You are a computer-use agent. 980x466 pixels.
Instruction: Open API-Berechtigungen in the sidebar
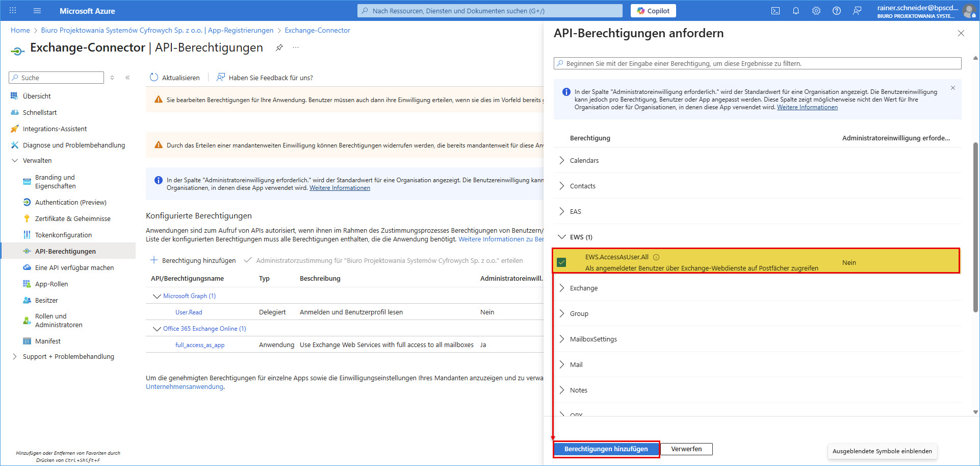click(68, 251)
